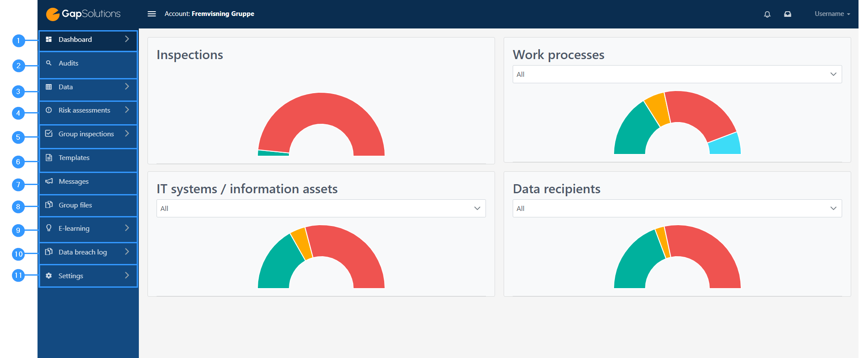Toggle the hamburger menu icon
This screenshot has height=358, width=868.
coord(152,14)
